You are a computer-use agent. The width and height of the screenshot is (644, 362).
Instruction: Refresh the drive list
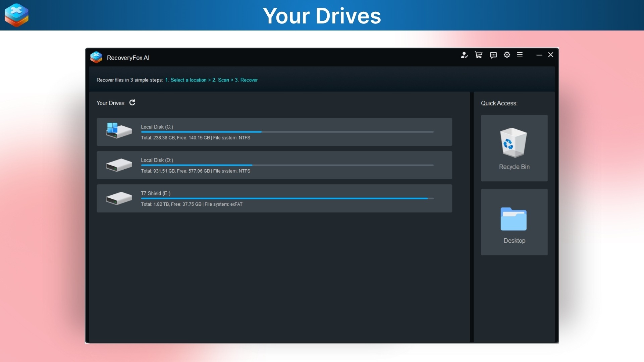tap(132, 103)
